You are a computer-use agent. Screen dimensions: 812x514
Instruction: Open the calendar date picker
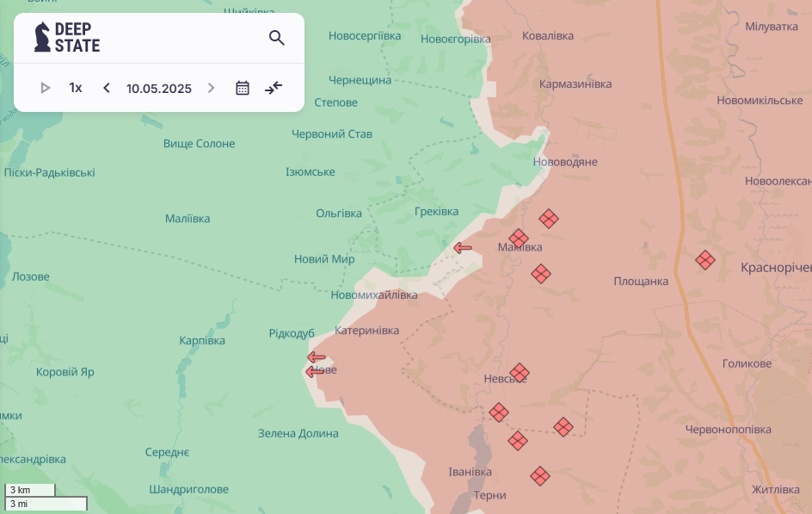point(243,88)
